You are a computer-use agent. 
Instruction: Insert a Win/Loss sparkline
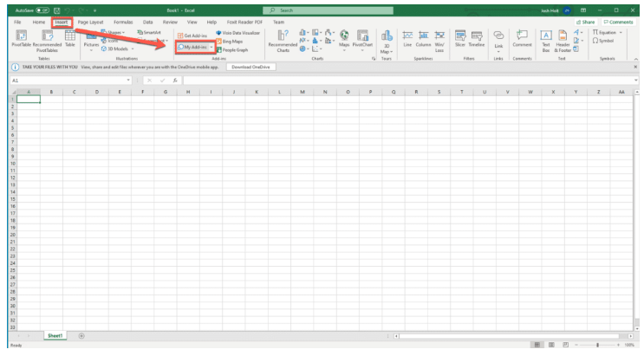click(x=439, y=41)
